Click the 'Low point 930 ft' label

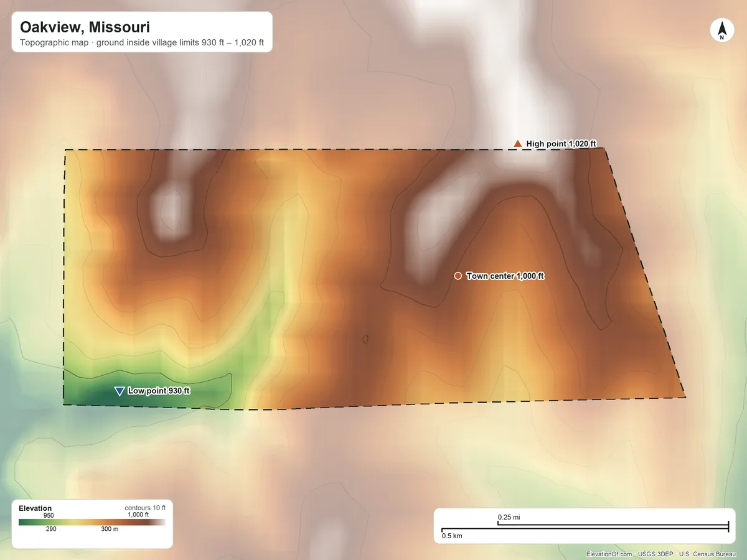click(159, 391)
